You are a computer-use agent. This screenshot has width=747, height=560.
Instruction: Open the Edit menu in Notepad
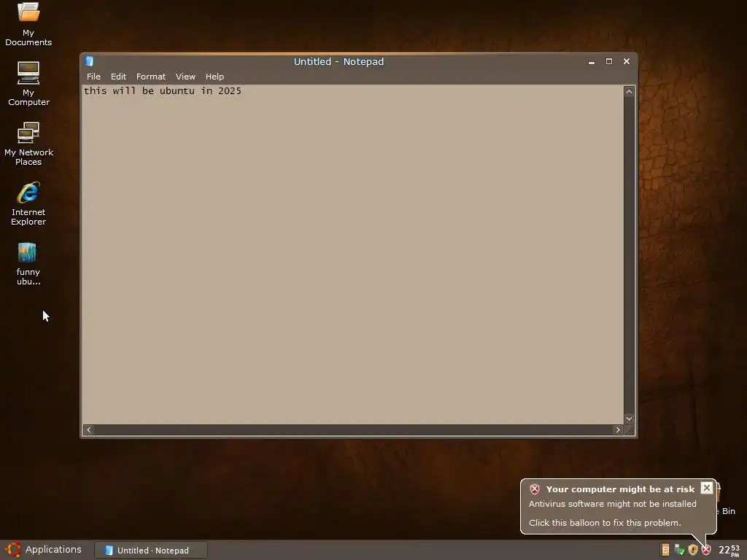click(118, 77)
